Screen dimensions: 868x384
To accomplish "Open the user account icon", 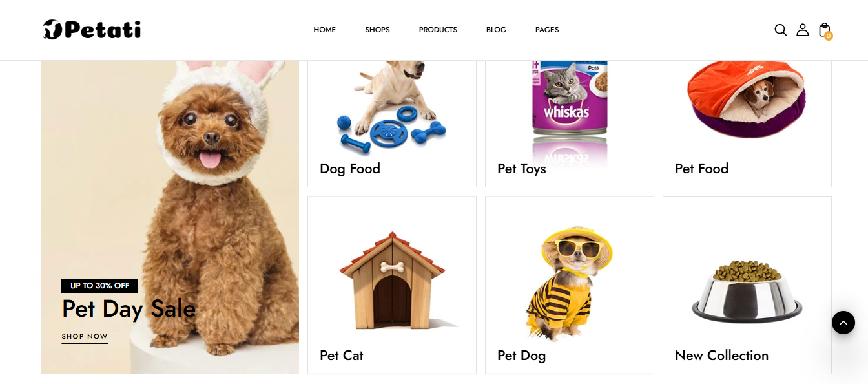I will point(802,30).
